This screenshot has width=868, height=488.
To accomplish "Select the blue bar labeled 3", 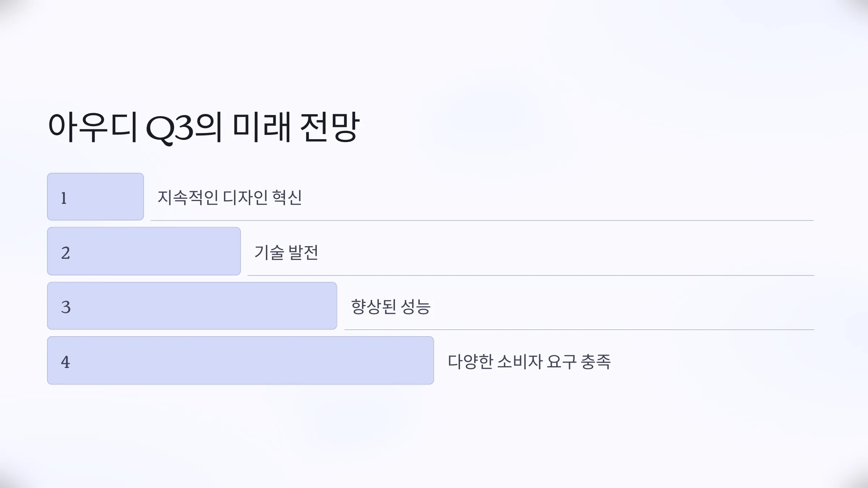I will pos(192,306).
